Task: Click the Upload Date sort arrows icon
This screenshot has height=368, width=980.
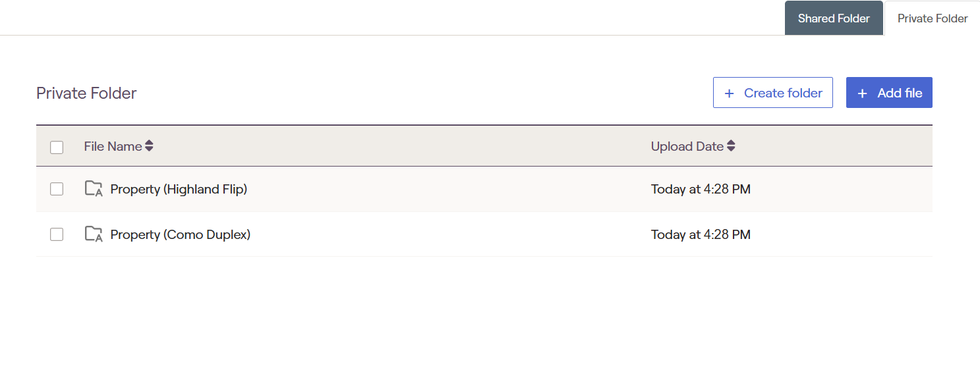Action: [731, 146]
